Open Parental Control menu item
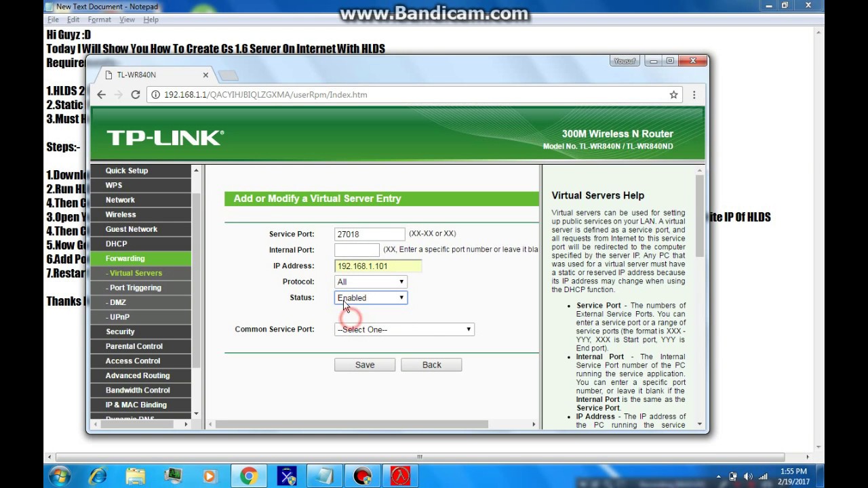This screenshot has width=868, height=488. (141, 346)
